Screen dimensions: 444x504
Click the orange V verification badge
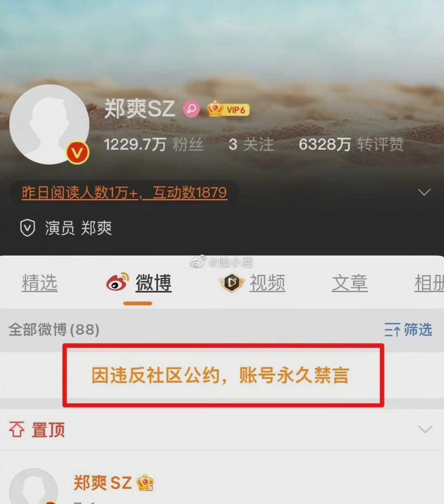coord(78,153)
